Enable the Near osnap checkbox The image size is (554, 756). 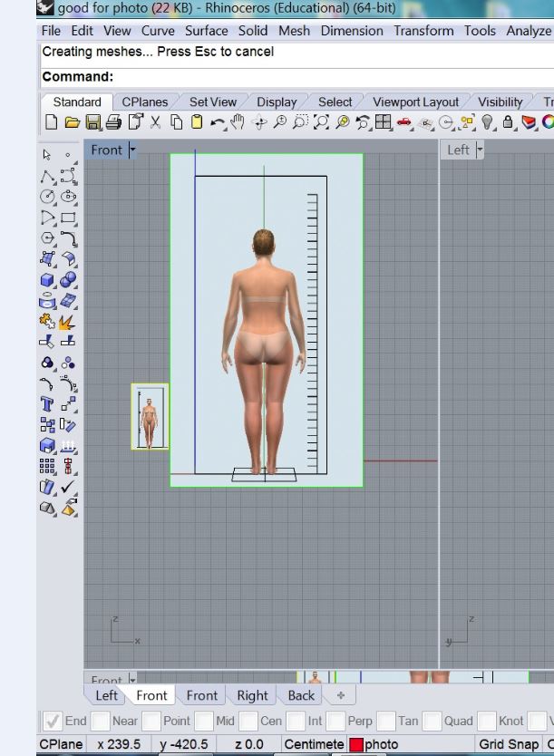[100, 722]
